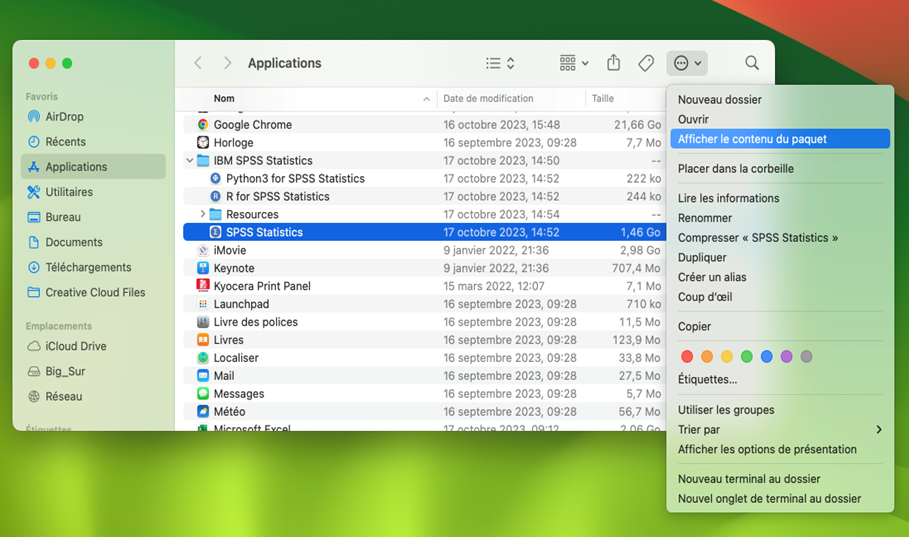Screen dimensions: 909x537
Task: Click the back navigation arrow
Action: (198, 63)
